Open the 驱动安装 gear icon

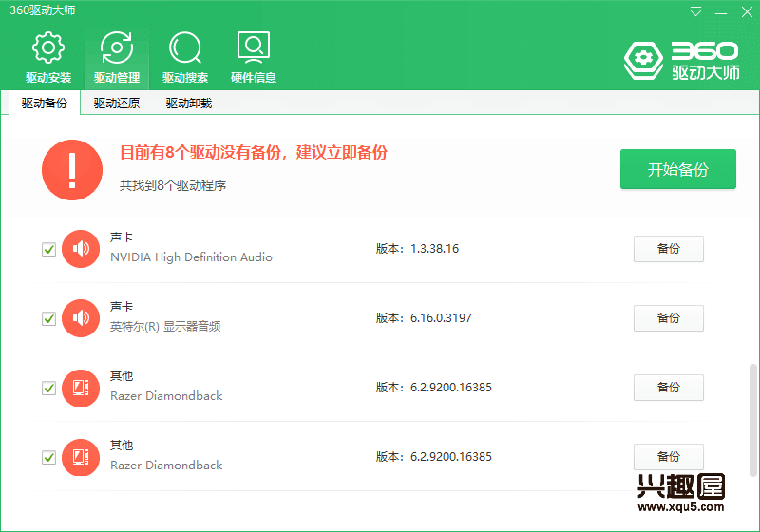48,47
